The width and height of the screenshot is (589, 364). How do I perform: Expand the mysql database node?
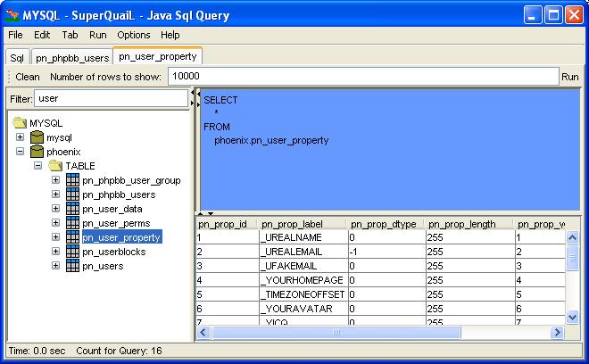(x=21, y=137)
